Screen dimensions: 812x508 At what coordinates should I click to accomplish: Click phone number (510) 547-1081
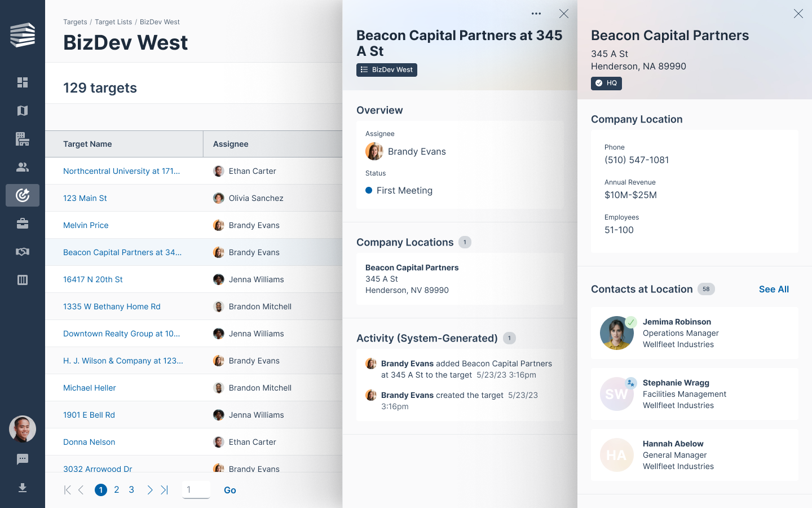tap(637, 160)
